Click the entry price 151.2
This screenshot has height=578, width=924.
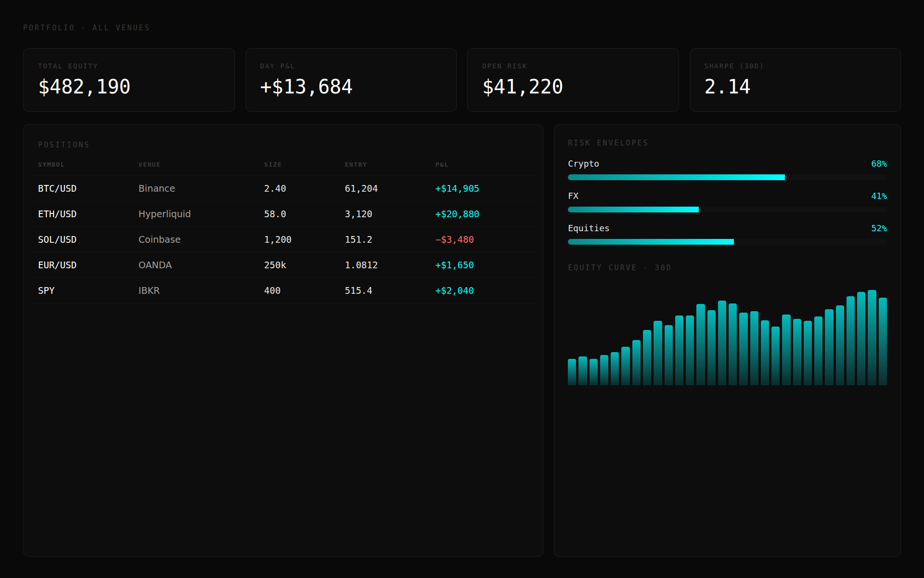359,240
